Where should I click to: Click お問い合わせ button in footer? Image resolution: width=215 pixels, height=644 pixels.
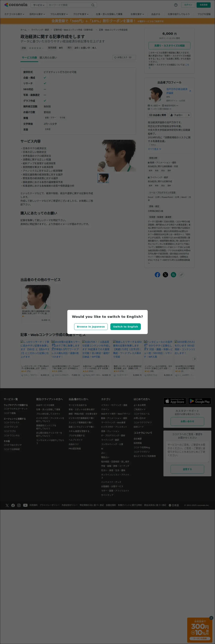coord(187,421)
